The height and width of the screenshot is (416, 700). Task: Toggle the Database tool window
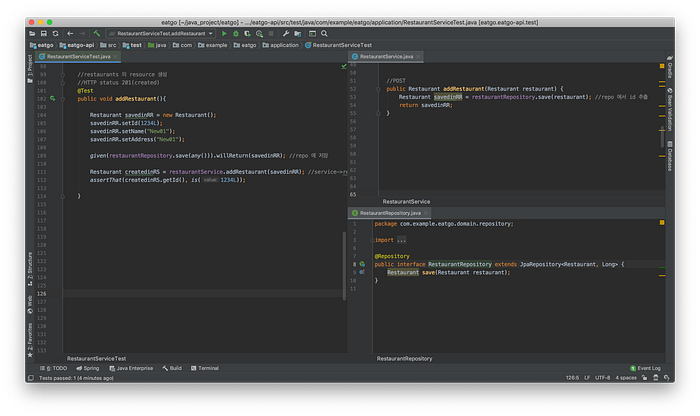(x=668, y=158)
